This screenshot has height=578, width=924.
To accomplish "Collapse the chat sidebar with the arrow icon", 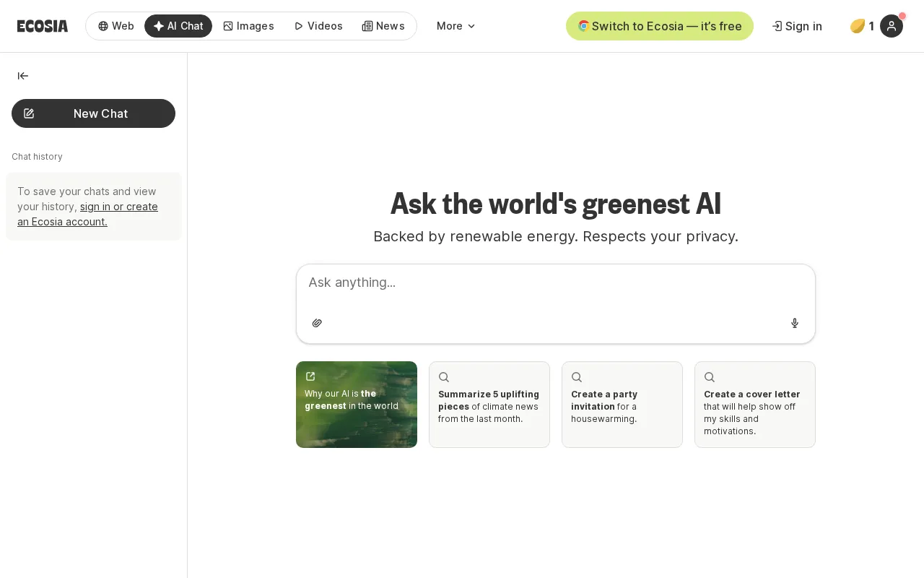I will pyautogui.click(x=23, y=76).
